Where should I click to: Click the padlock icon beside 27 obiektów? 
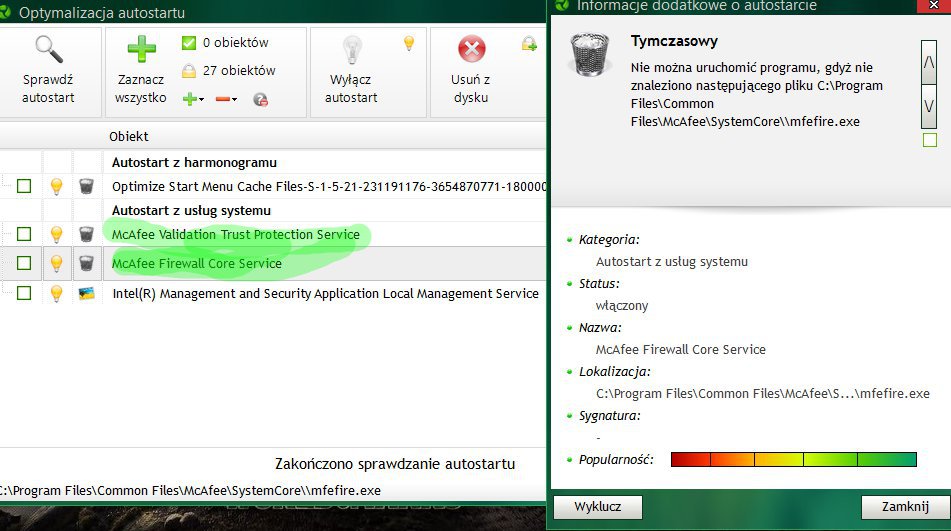pyautogui.click(x=189, y=71)
